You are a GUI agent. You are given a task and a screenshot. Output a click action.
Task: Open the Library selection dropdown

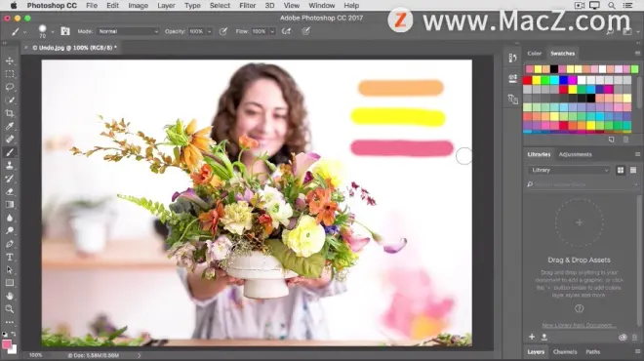(569, 170)
